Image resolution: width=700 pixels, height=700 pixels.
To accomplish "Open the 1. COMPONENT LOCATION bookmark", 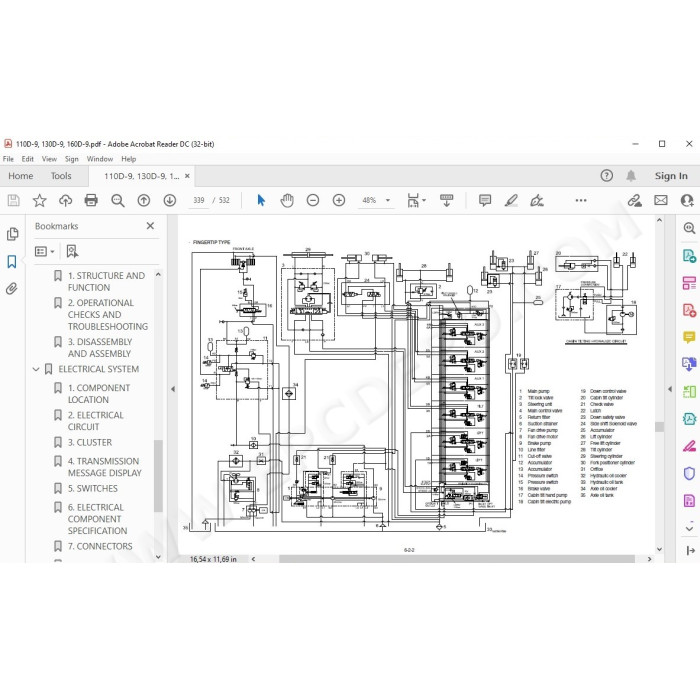I will tap(99, 394).
